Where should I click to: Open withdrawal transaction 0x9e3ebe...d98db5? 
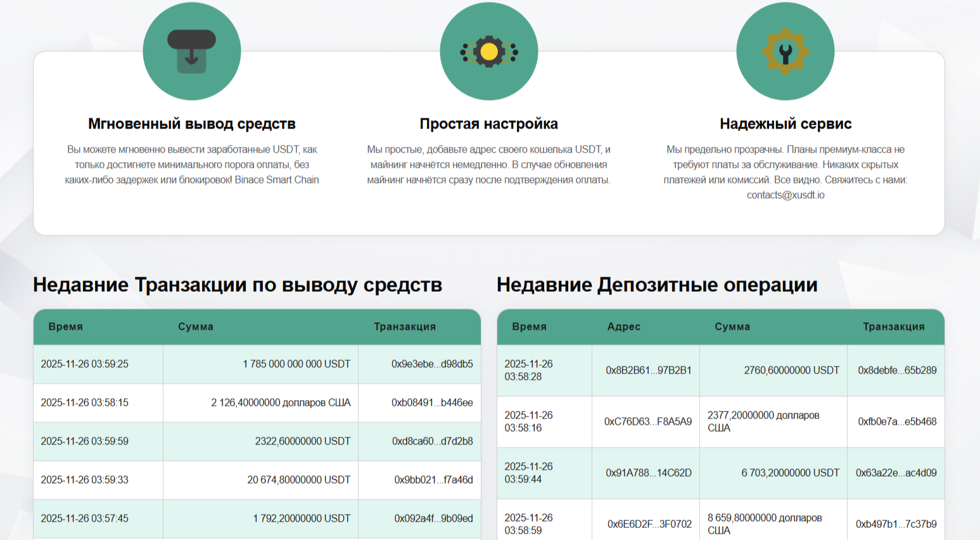point(432,364)
